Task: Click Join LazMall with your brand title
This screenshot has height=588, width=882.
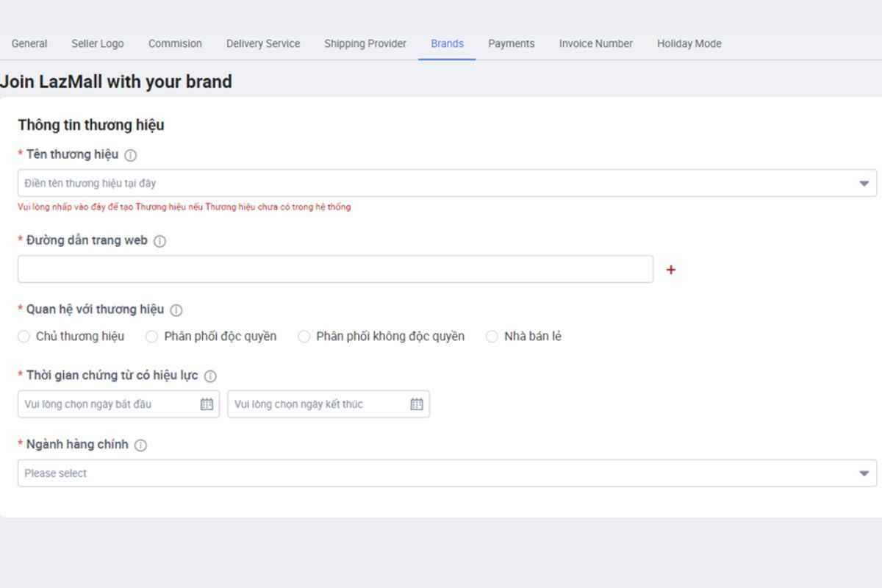Action: click(116, 82)
